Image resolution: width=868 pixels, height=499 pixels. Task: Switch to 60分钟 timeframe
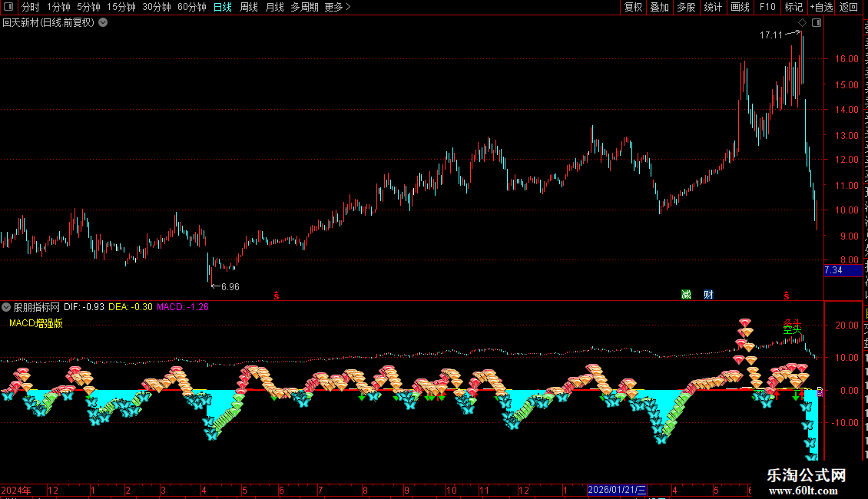pyautogui.click(x=192, y=7)
